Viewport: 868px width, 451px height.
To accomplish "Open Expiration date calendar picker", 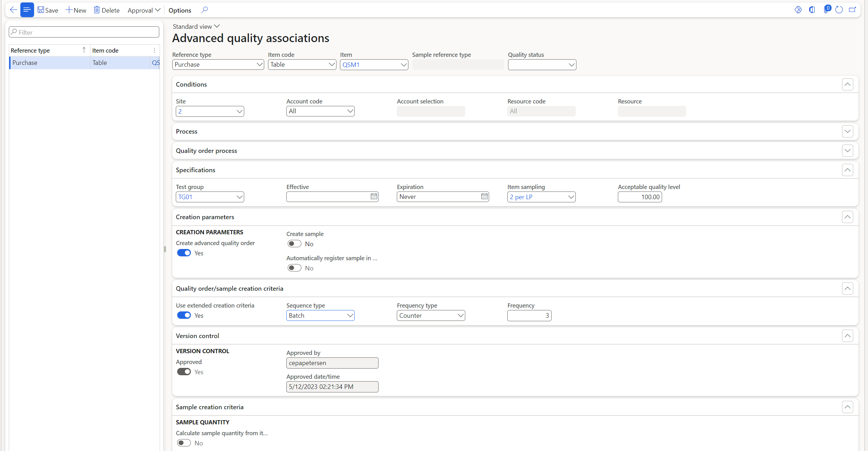I will tap(484, 197).
